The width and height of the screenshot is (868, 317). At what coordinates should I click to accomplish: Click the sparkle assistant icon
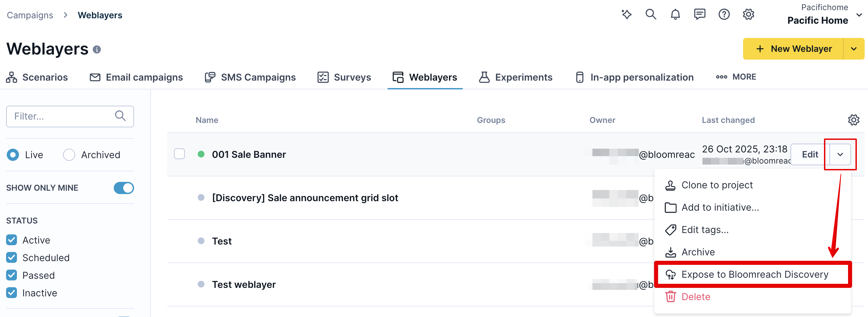[626, 15]
